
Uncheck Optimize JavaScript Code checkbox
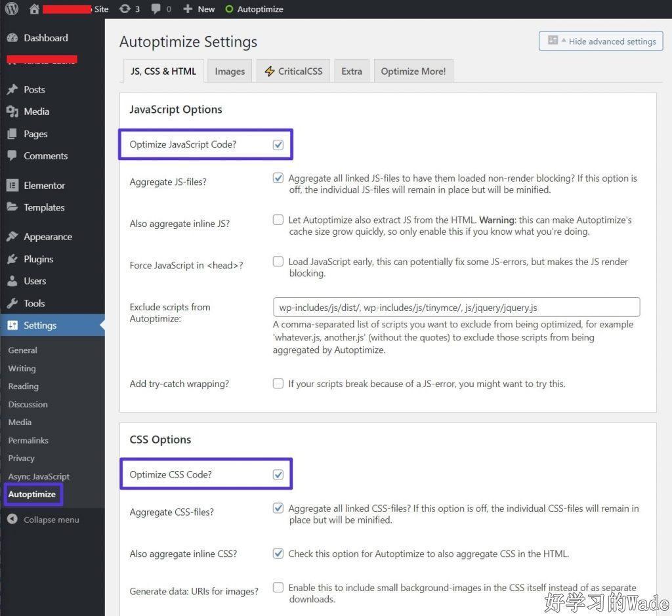pos(278,145)
